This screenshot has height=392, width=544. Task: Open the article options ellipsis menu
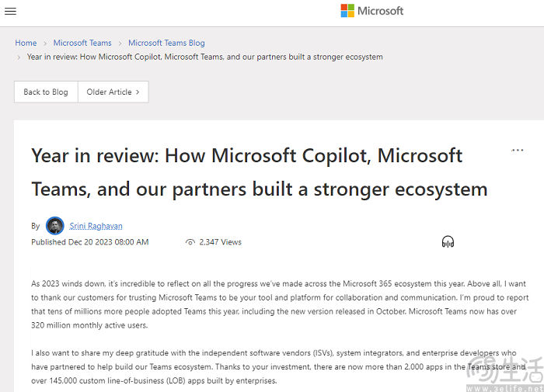pos(518,151)
